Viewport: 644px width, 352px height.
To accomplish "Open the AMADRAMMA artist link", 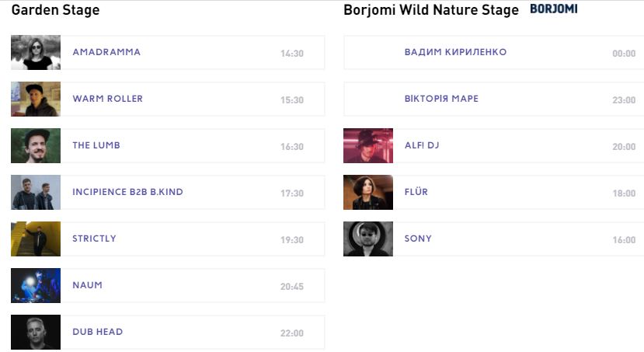I will click(x=106, y=52).
